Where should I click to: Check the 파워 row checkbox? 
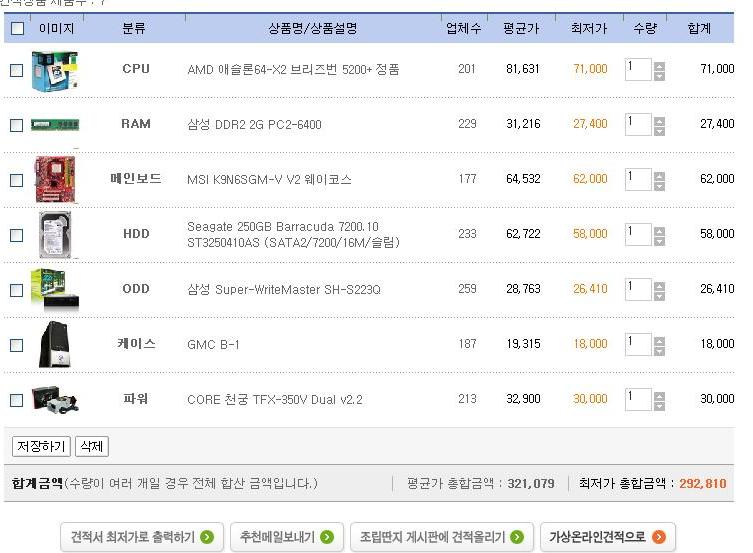(x=16, y=400)
